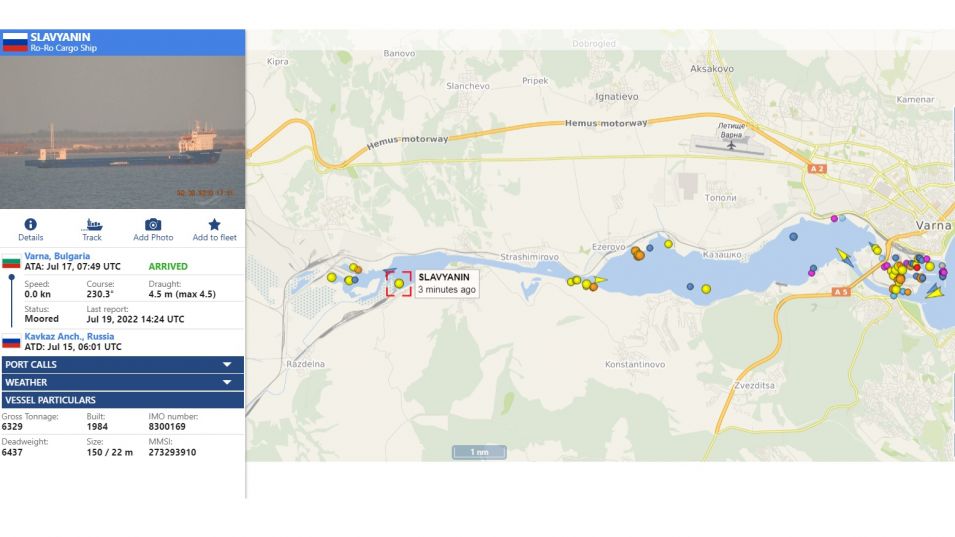Select the SLAVYANIN yellow marker on map
The height and width of the screenshot is (537, 955).
[x=399, y=284]
